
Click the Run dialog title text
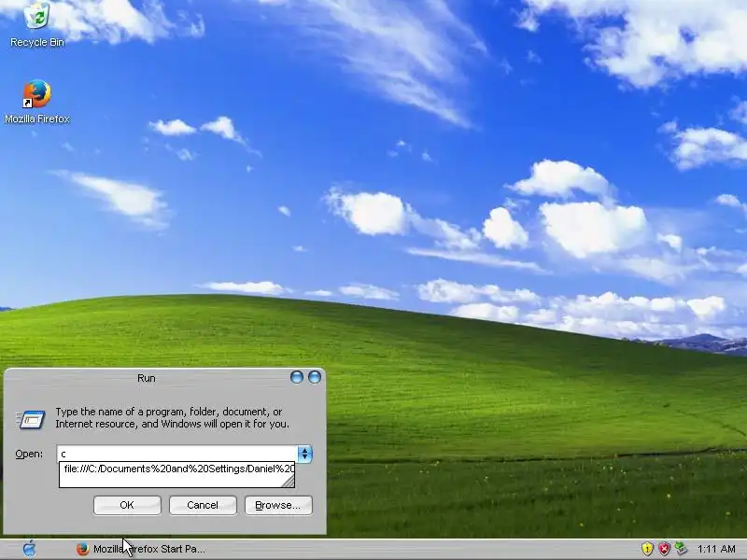[x=147, y=378]
